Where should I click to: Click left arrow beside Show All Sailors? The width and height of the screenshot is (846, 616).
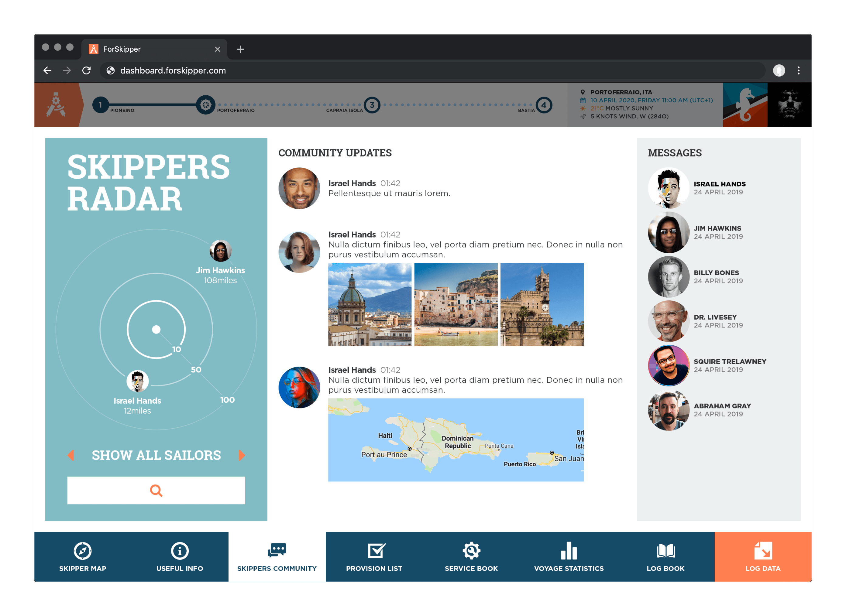[x=71, y=455]
